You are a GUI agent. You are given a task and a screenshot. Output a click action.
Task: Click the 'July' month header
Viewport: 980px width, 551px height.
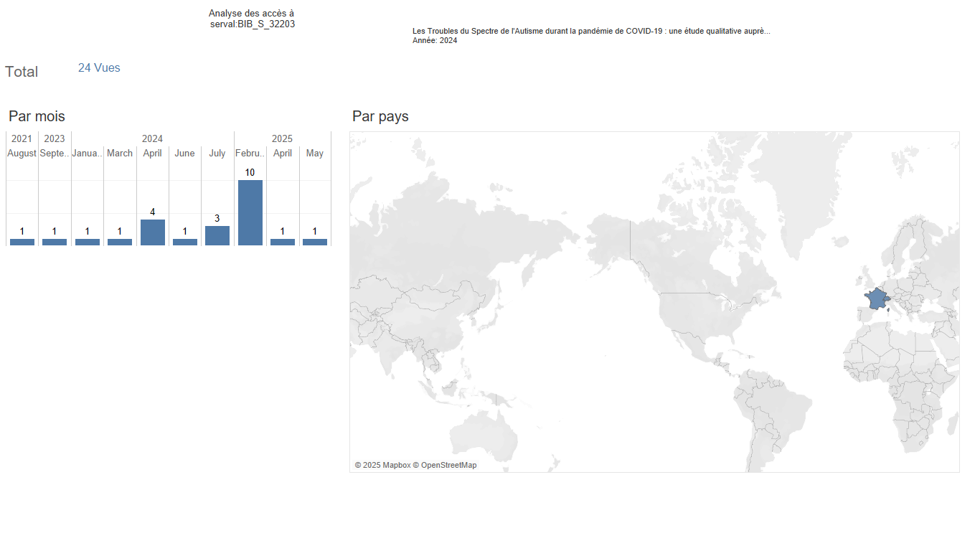click(x=217, y=153)
